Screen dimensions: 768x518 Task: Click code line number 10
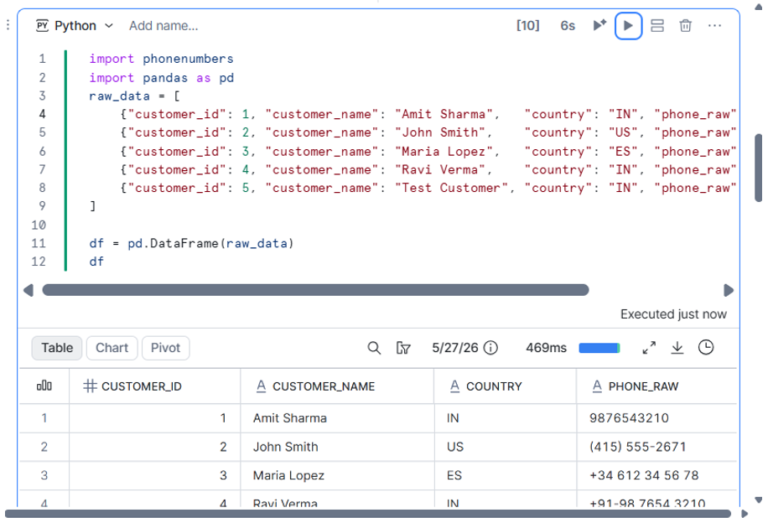tap(39, 225)
